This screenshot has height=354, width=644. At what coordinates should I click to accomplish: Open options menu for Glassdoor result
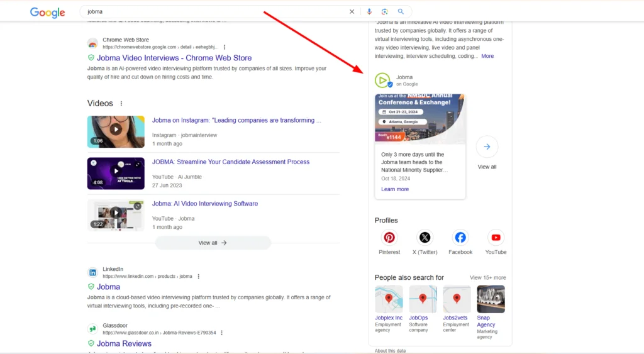222,333
